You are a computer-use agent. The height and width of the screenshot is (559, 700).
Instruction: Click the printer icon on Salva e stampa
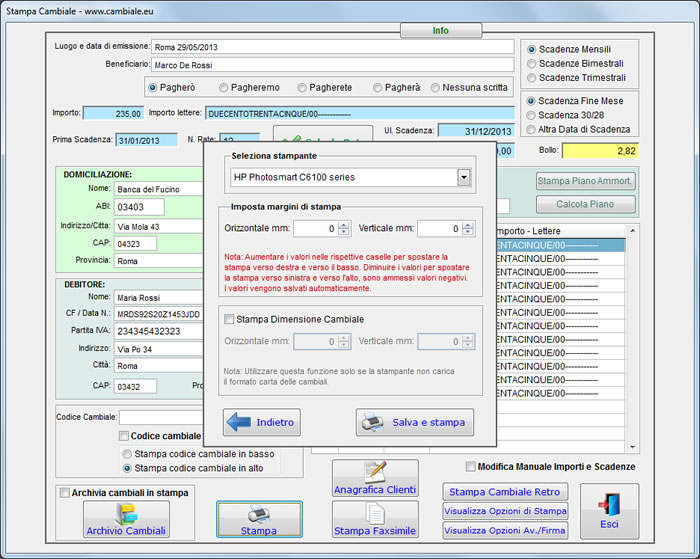(x=372, y=422)
